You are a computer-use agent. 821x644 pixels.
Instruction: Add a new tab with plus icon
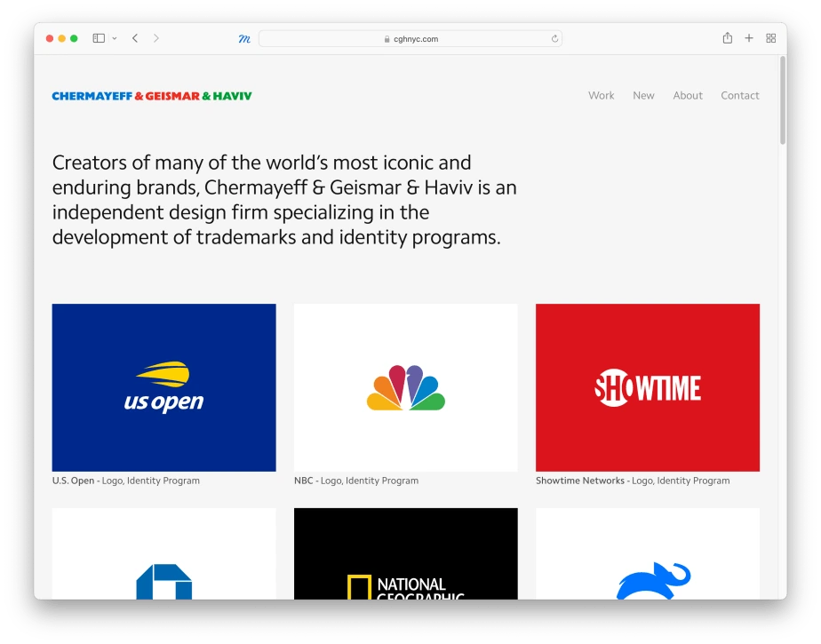(749, 38)
